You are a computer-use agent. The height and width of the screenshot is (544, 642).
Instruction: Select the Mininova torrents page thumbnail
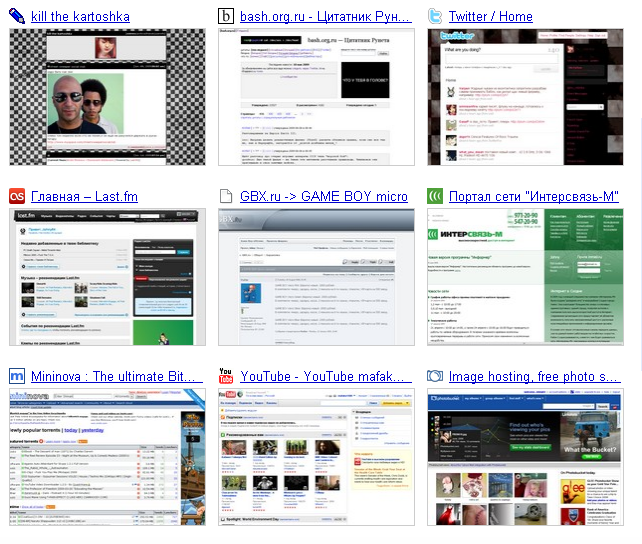click(x=107, y=457)
